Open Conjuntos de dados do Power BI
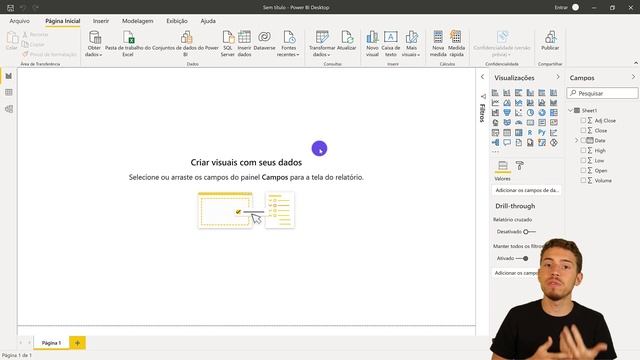The width and height of the screenshot is (640, 360). pyautogui.click(x=186, y=43)
